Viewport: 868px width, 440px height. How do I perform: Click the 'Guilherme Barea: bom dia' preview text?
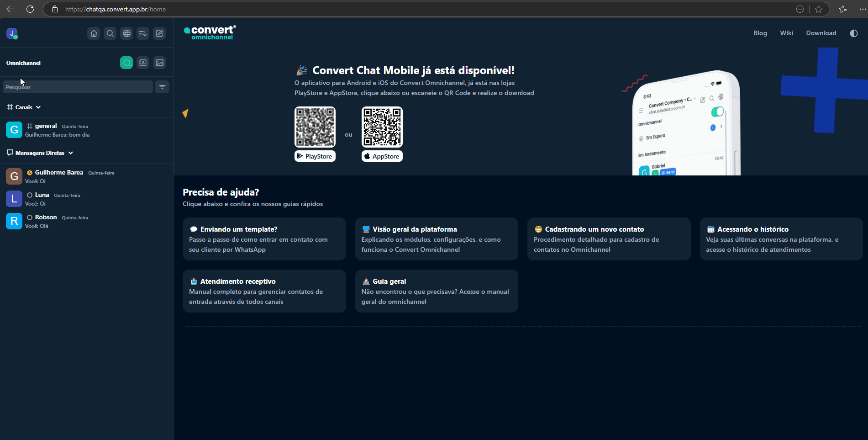[x=57, y=135]
